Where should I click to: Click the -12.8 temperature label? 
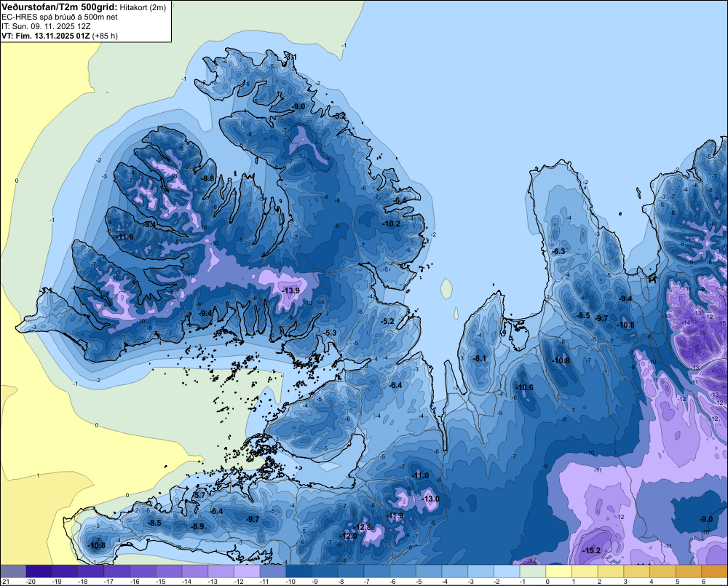point(363,527)
